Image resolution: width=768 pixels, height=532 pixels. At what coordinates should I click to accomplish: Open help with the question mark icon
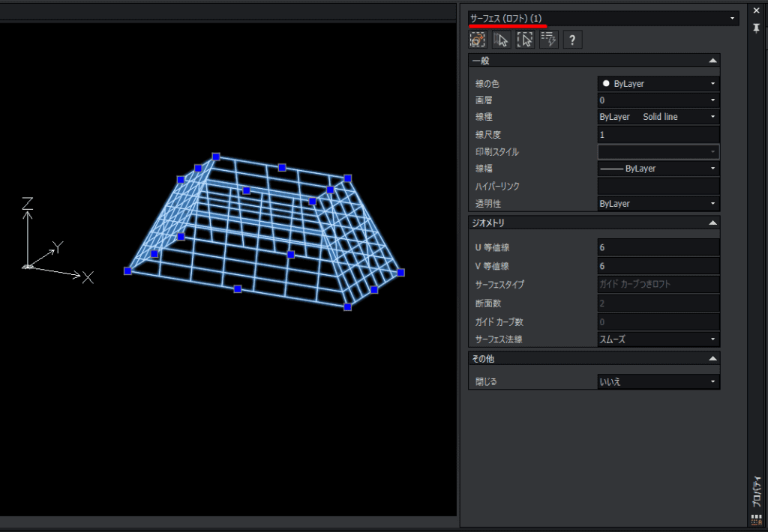point(572,39)
